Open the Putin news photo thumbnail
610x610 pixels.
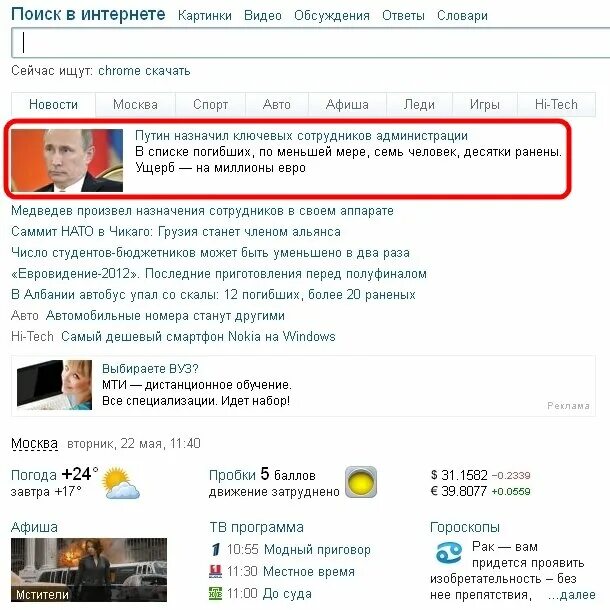(x=67, y=160)
